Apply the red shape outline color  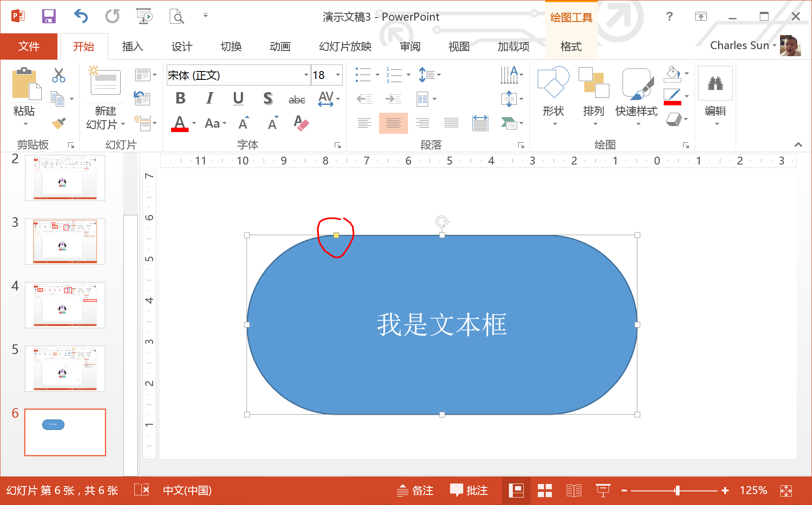[x=672, y=97]
